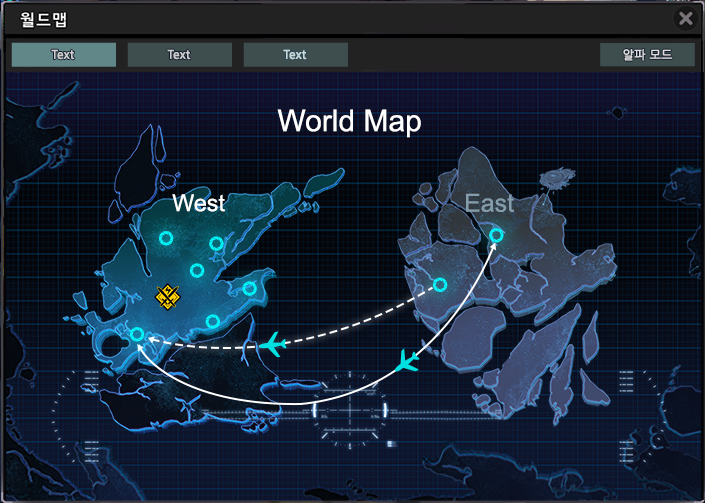Select West node where both flight routes end
Screen dimensions: 705x503
[x=138, y=334]
